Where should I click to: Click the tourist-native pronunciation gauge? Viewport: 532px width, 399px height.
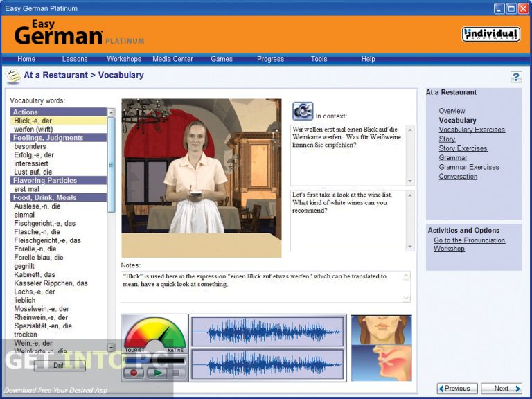154,337
